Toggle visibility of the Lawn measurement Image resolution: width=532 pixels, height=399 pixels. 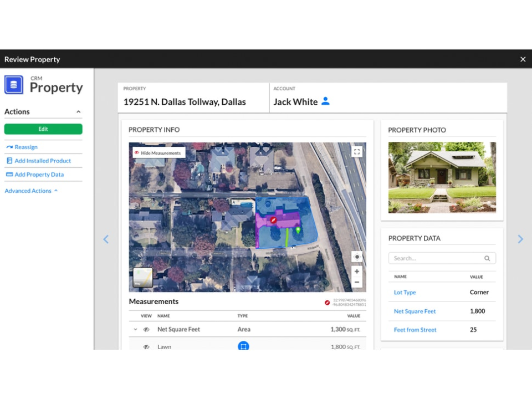coord(145,346)
